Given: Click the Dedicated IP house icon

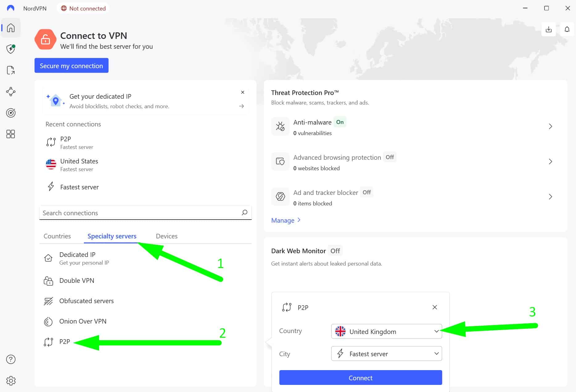Looking at the screenshot, I should point(48,258).
